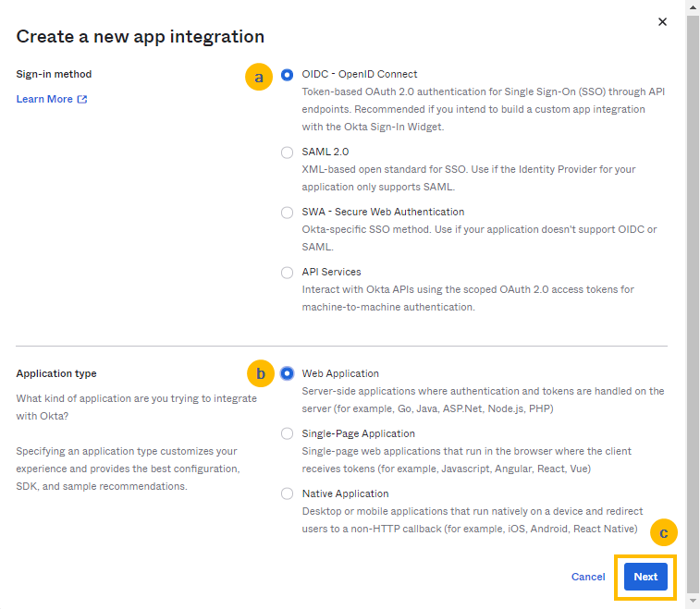Screen dimensions: 700x609
Task: Click the blue Next button
Action: click(645, 577)
